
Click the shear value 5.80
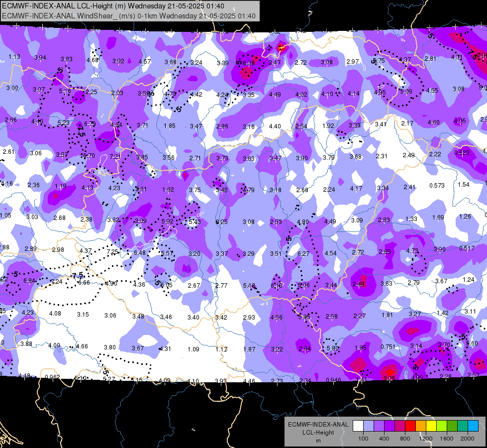pos(333,348)
